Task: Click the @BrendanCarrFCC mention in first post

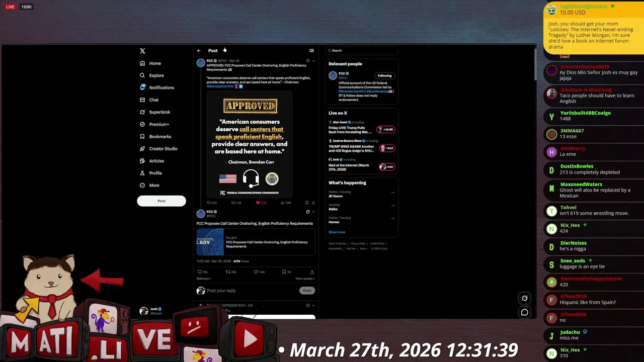Action: (220, 86)
